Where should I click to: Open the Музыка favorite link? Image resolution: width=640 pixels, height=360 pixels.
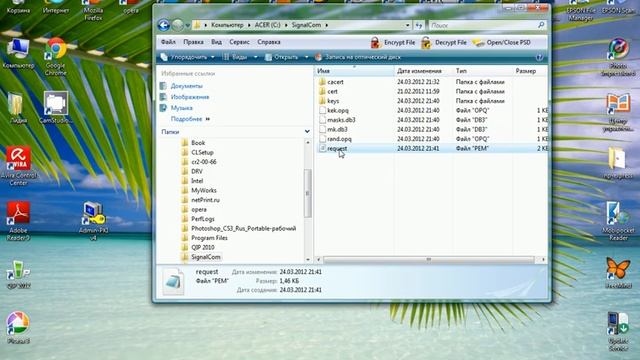(x=182, y=108)
